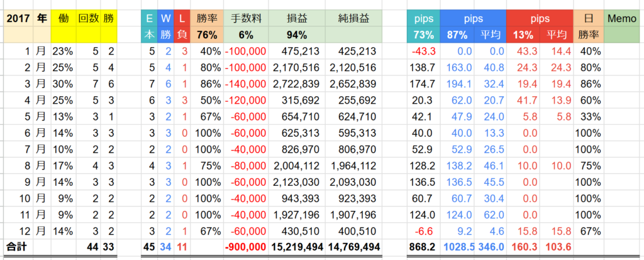Click the Memo column header
The image size is (644, 260).
623,19
